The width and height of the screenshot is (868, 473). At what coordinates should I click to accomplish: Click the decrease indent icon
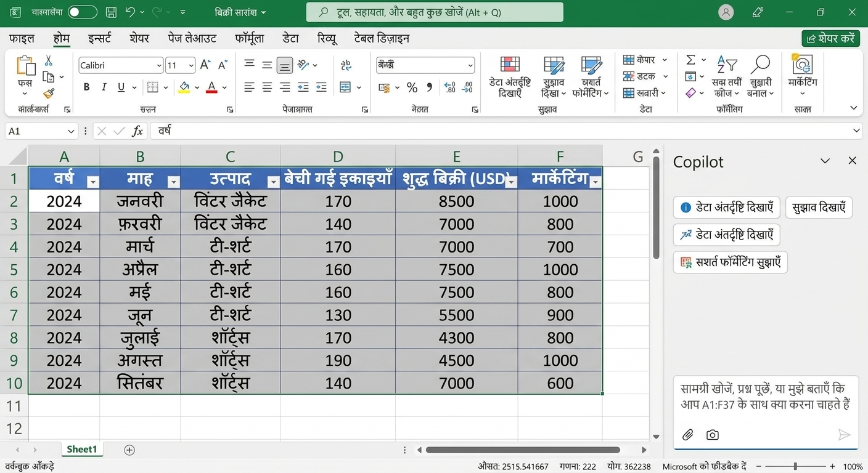(303, 87)
